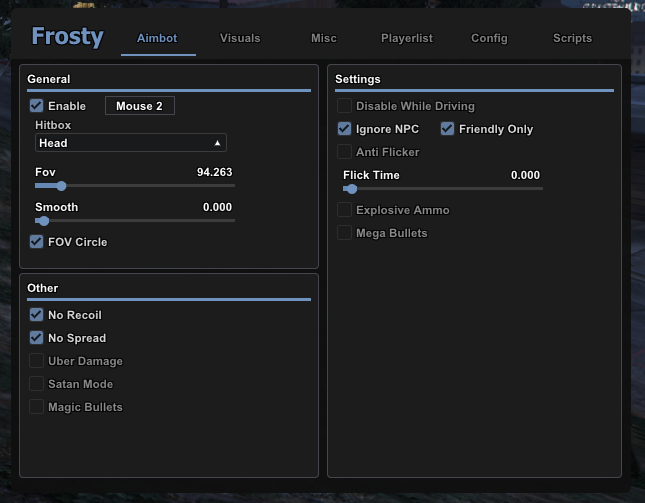The image size is (645, 503).
Task: Click the Mouse 2 keybind button
Action: 140,106
